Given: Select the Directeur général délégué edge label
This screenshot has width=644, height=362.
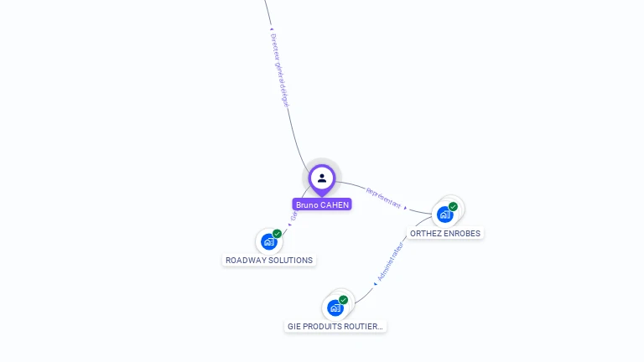Looking at the screenshot, I should [x=280, y=70].
